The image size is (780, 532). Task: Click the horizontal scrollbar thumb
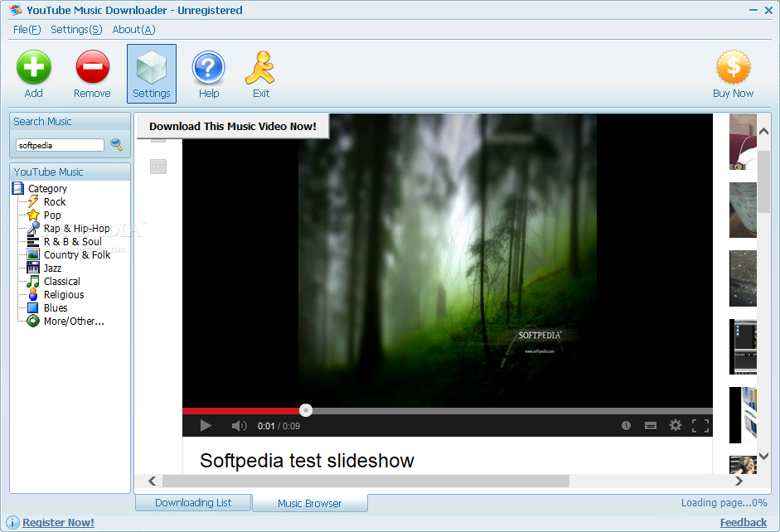[366, 481]
